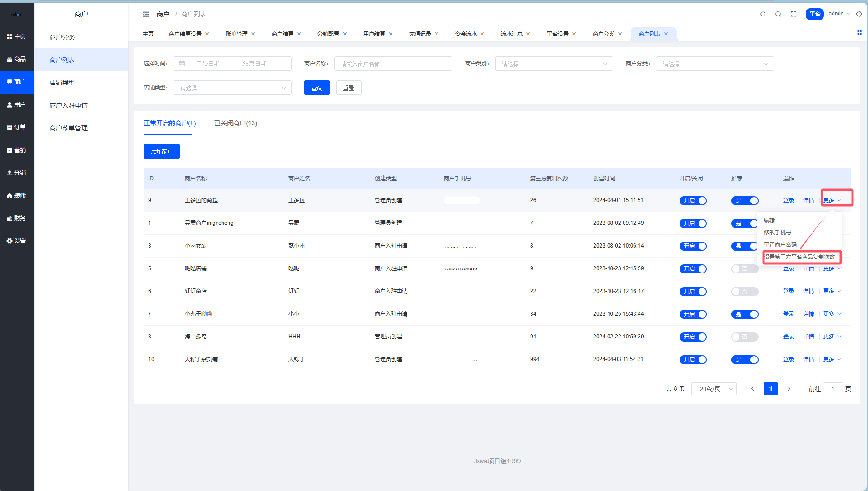This screenshot has height=491, width=868.
Task: Close the 商户结算设置 tab
Action: click(207, 34)
